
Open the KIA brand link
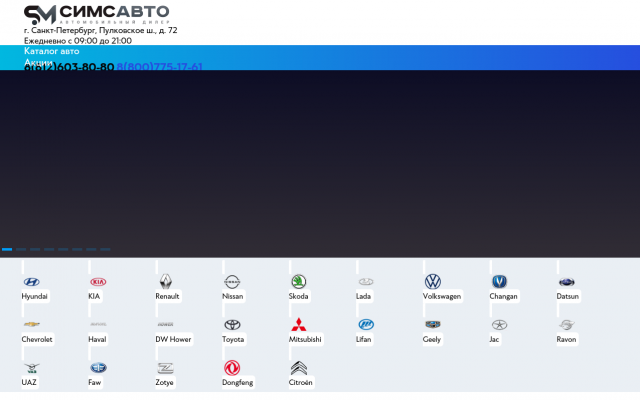point(94,296)
